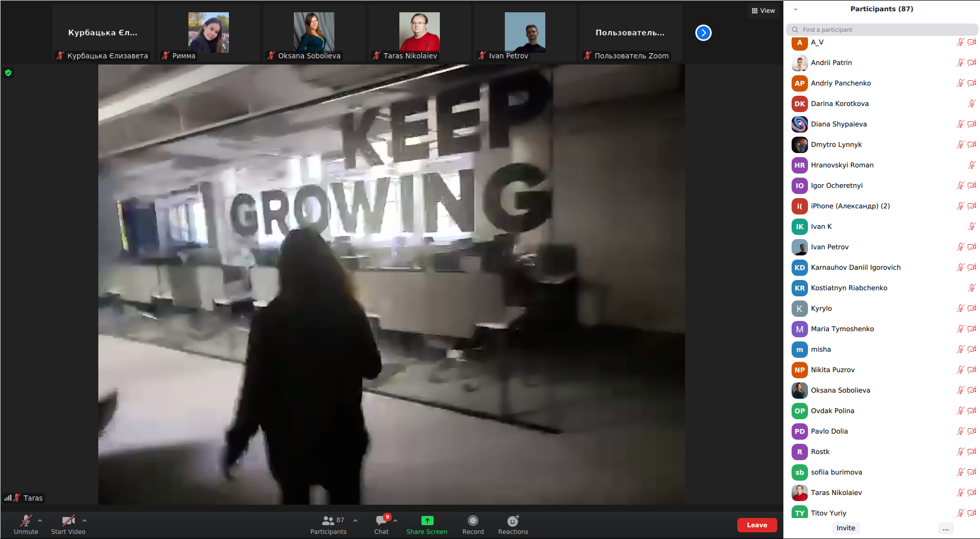Click Andrii Patrin in participants list
Screen dimensions: 980x539
(882, 62)
